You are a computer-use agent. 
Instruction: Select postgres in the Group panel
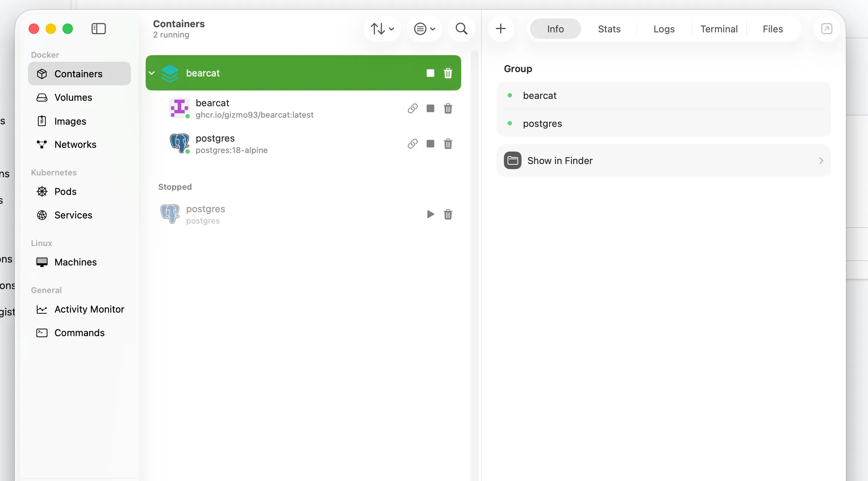point(664,124)
